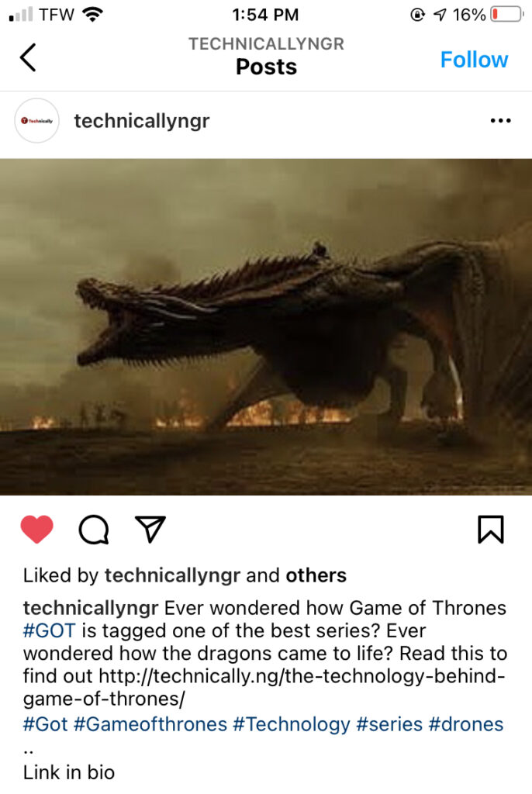Open the #Gameofthrones hashtag
The image size is (532, 794).
[x=150, y=725]
